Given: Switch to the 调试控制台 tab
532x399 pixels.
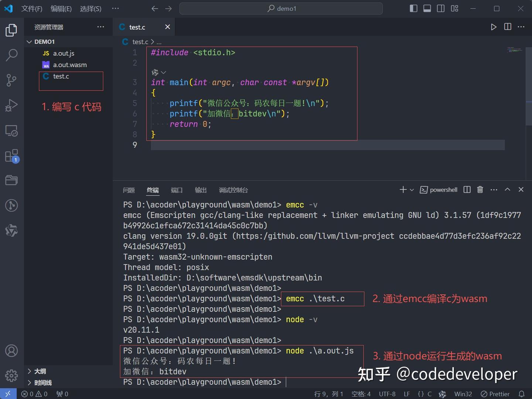Looking at the screenshot, I should [x=233, y=190].
